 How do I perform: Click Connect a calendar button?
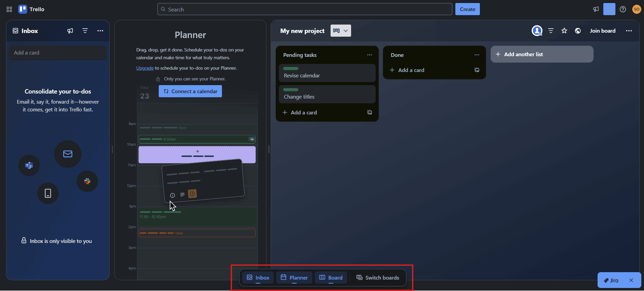point(190,91)
